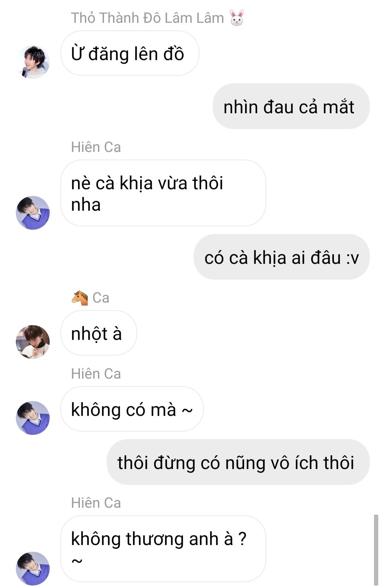Select sent message "có cà khịa ai đâu :v"

(281, 257)
